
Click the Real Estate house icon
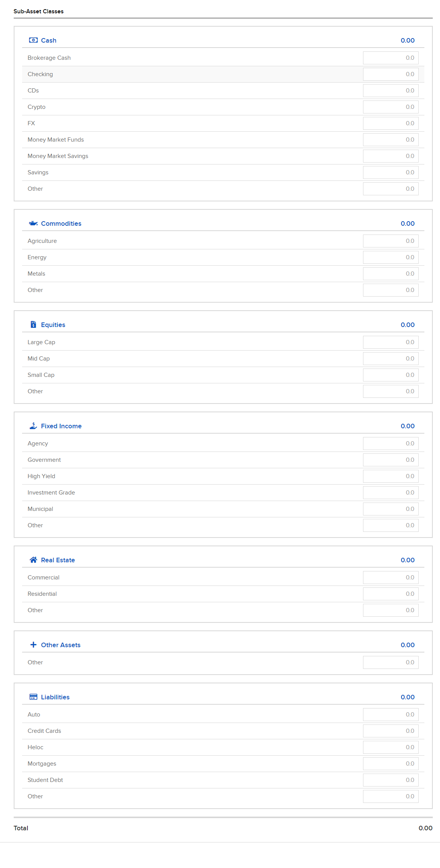pyautogui.click(x=33, y=560)
